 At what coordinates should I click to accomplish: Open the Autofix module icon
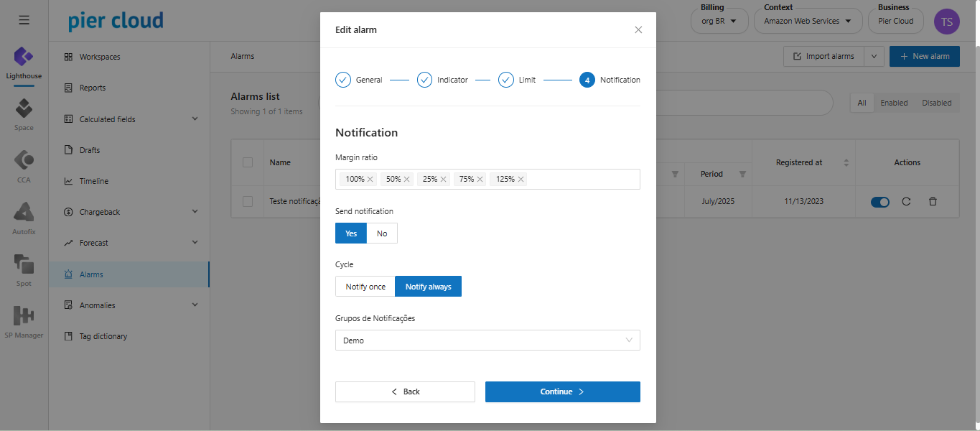[x=24, y=213]
